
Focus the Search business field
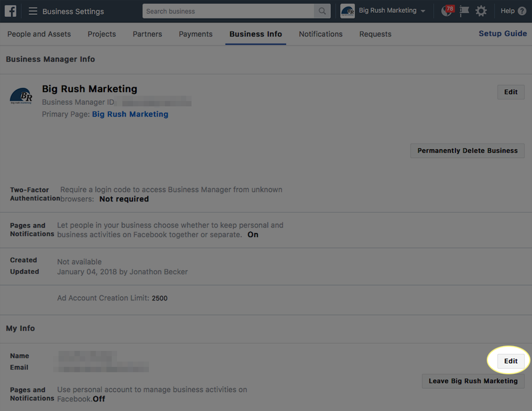tap(228, 11)
